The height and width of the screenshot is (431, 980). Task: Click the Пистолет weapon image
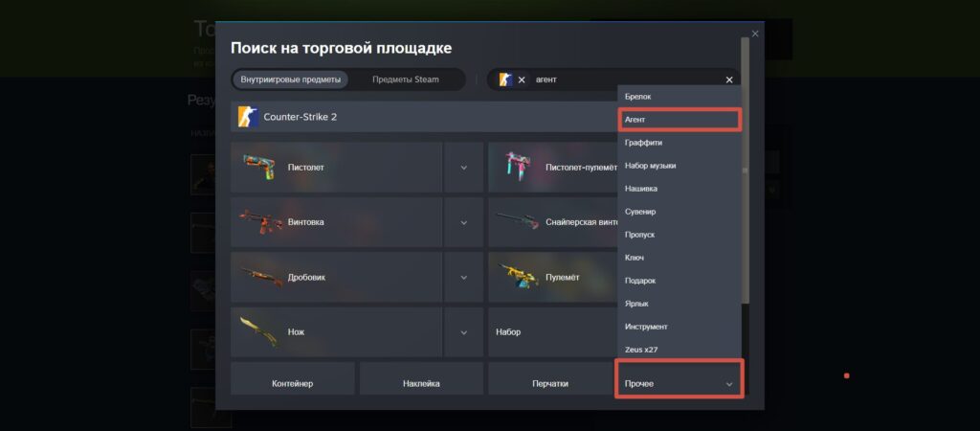coord(258,168)
